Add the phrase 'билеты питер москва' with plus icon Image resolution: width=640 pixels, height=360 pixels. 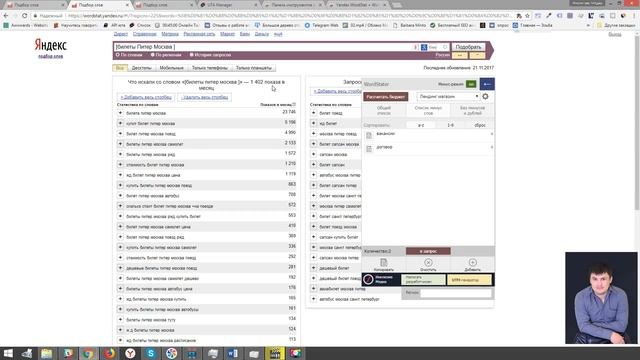pyautogui.click(x=120, y=113)
